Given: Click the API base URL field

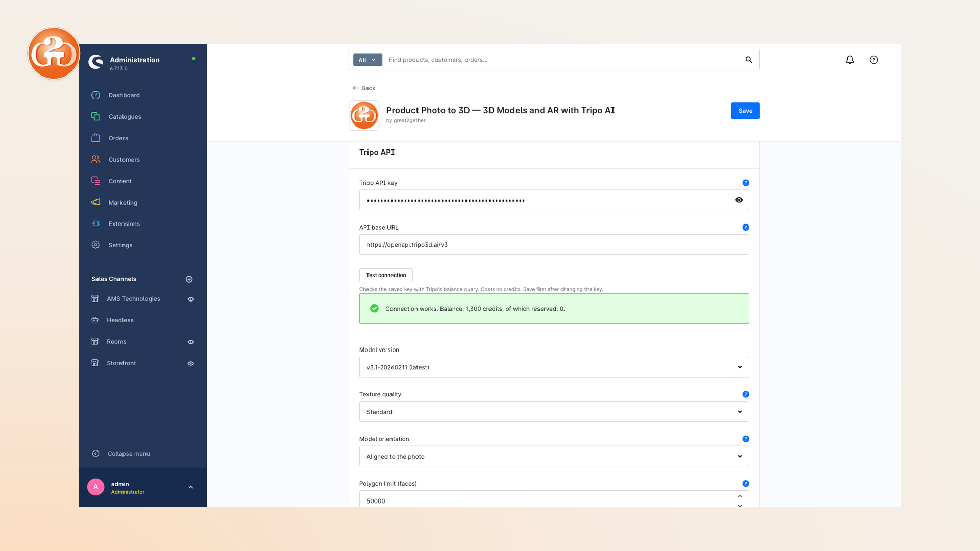Looking at the screenshot, I should click(554, 244).
